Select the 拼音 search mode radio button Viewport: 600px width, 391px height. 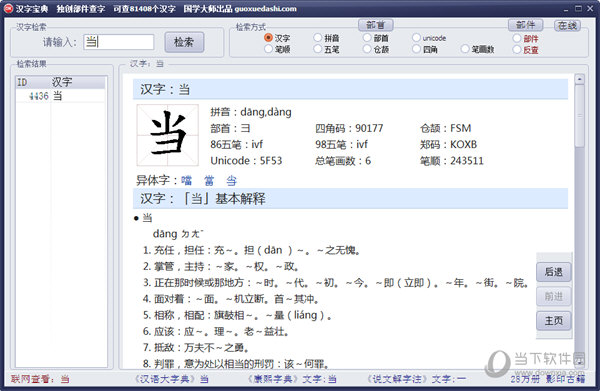[318, 37]
